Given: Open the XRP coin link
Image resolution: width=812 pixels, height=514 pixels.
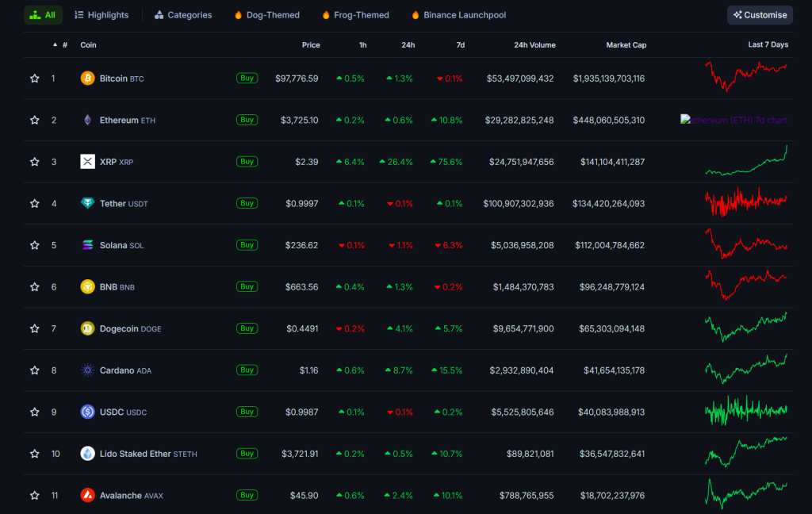Looking at the screenshot, I should click(117, 162).
